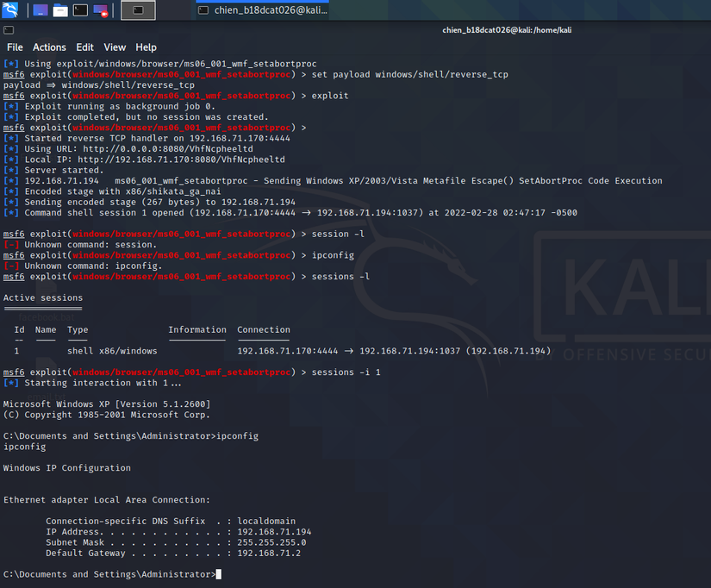The image size is (711, 588).
Task: Open the Edit menu
Action: [84, 47]
